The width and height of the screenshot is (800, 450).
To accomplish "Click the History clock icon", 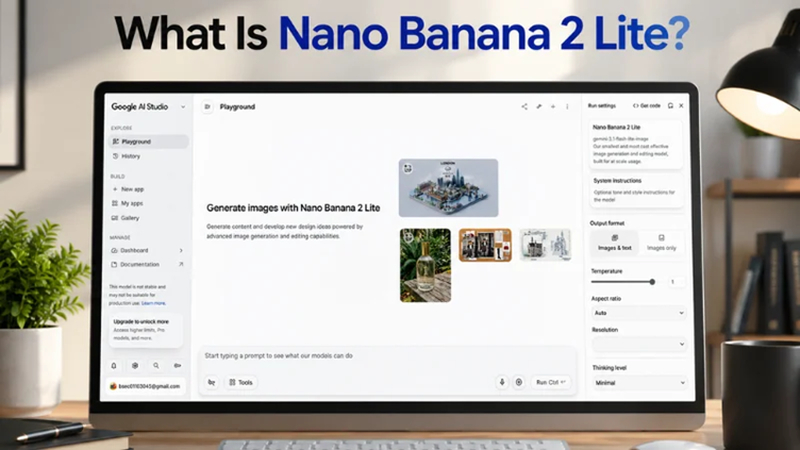I will 115,156.
